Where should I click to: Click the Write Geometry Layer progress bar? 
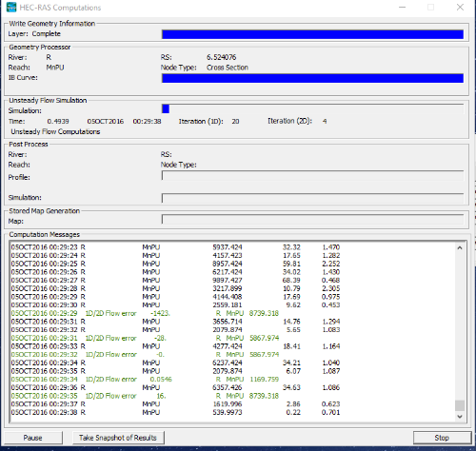[312, 34]
